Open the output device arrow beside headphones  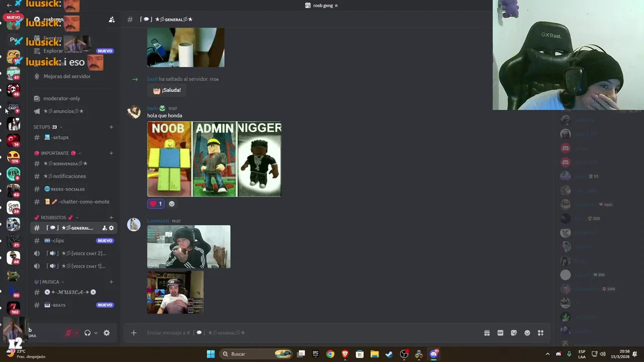96,333
